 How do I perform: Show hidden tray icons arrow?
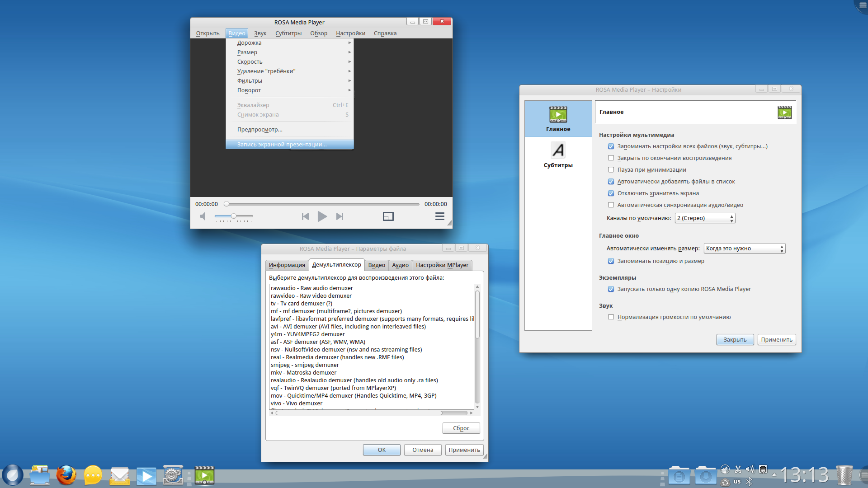[774, 475]
